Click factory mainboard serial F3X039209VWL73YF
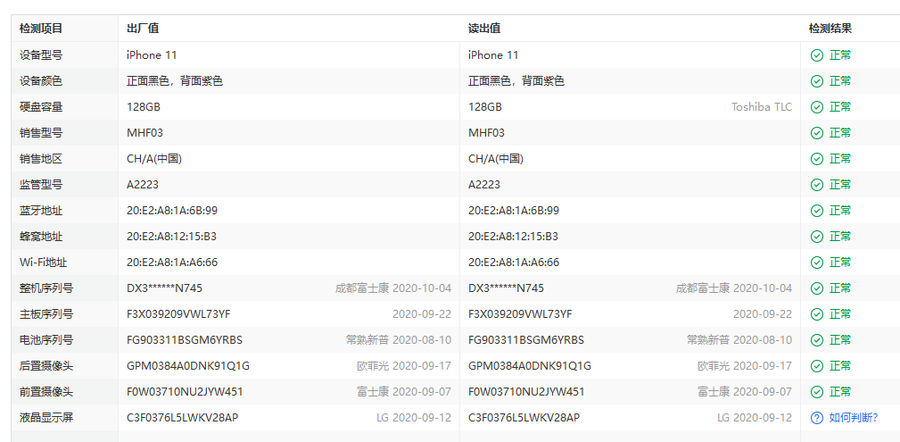The height and width of the screenshot is (442, 900). pyautogui.click(x=179, y=314)
